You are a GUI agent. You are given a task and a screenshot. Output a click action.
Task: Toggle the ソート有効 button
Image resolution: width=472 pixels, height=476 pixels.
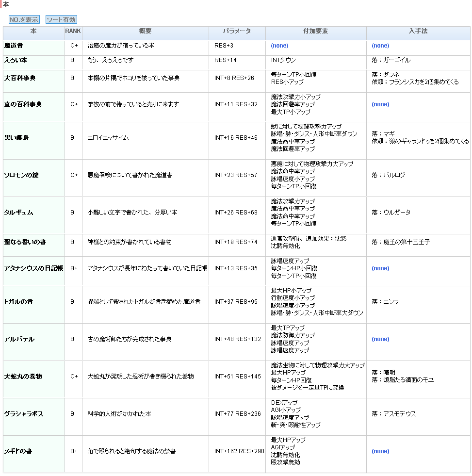click(61, 20)
